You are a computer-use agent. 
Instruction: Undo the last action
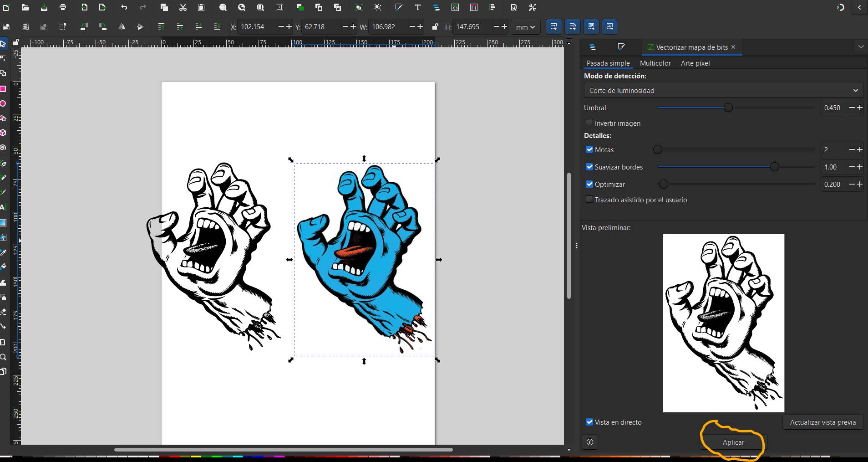point(124,7)
